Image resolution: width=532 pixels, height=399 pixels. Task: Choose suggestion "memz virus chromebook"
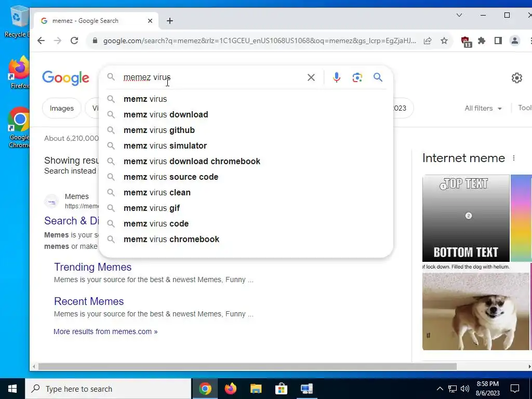[246, 240]
